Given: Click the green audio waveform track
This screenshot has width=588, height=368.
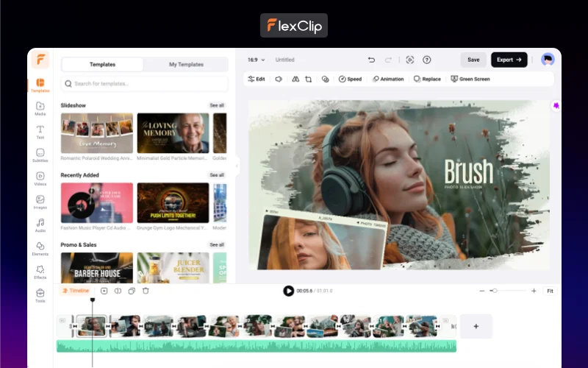Looking at the screenshot, I should pyautogui.click(x=257, y=346).
